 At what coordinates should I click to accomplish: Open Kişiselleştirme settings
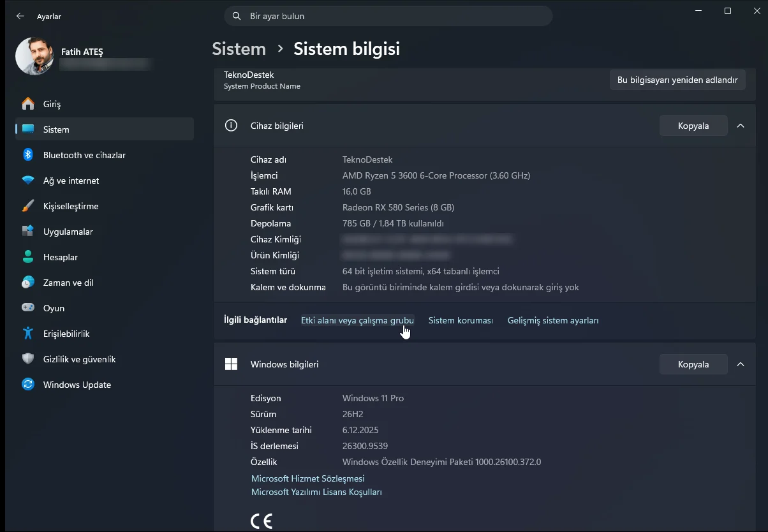(105, 206)
